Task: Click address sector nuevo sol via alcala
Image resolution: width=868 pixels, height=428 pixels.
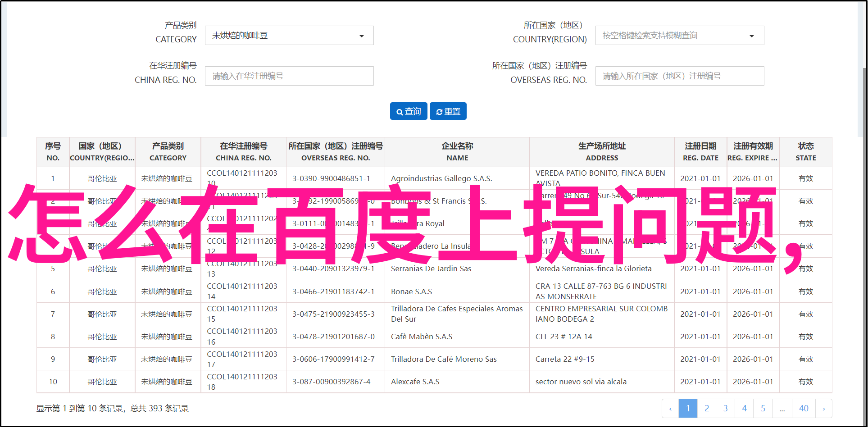Action: pos(581,382)
